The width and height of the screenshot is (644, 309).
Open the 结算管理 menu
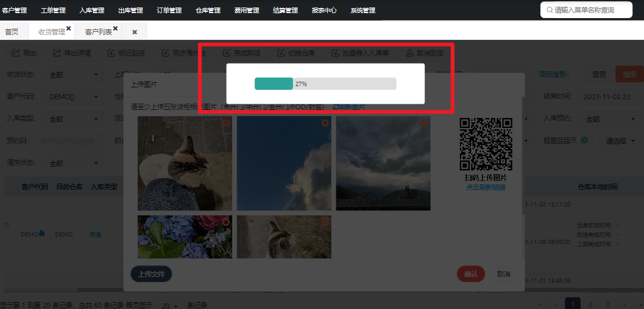[285, 10]
